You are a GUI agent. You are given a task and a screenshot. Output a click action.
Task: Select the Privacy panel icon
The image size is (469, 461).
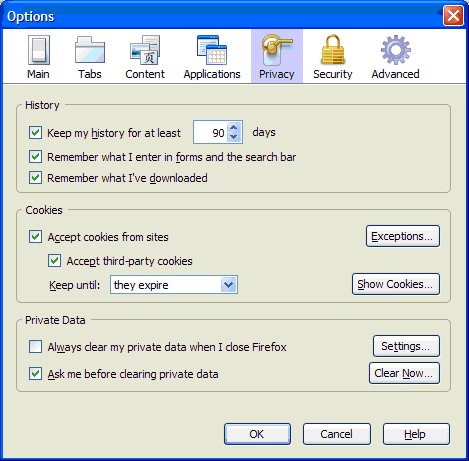pyautogui.click(x=277, y=50)
